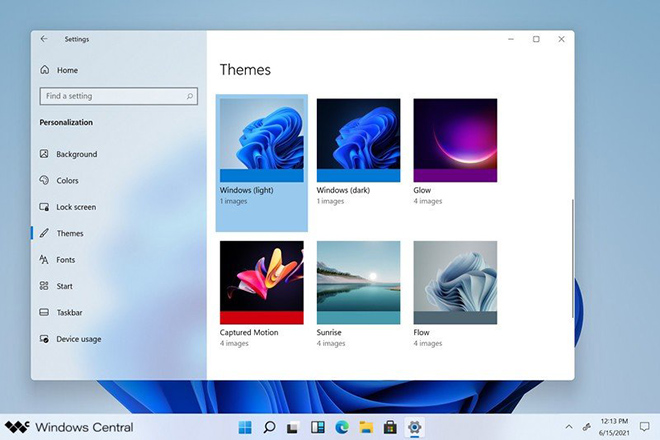
Task: Open the Home settings page
Action: click(66, 71)
